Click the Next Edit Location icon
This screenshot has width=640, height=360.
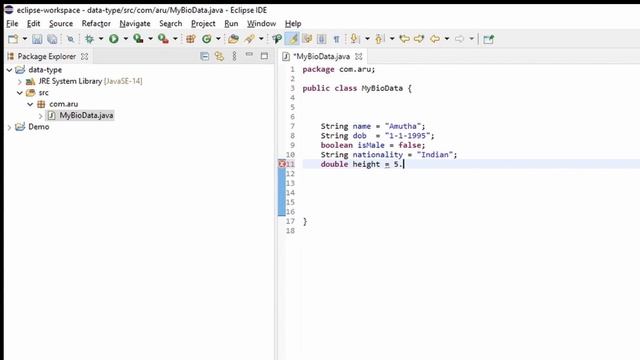click(419, 39)
